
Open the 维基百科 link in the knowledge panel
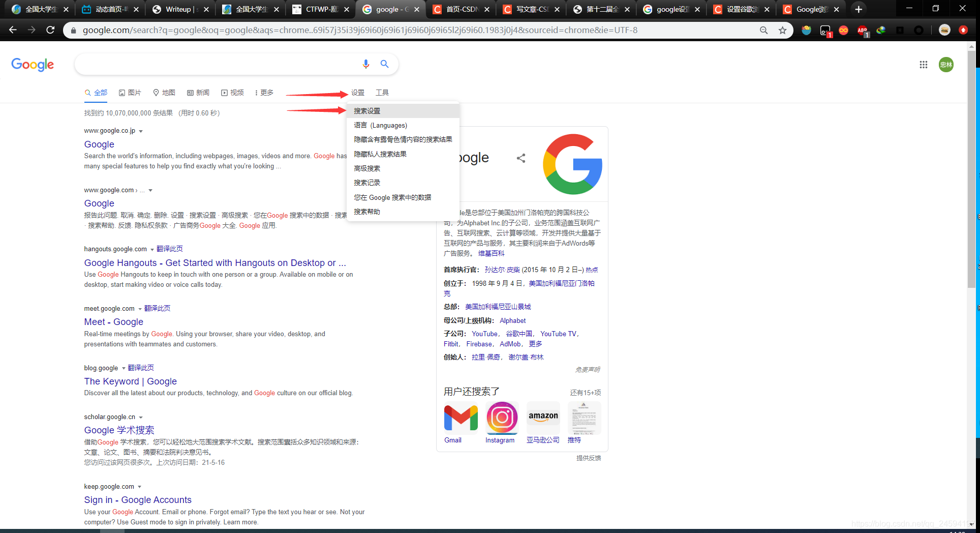(x=492, y=253)
